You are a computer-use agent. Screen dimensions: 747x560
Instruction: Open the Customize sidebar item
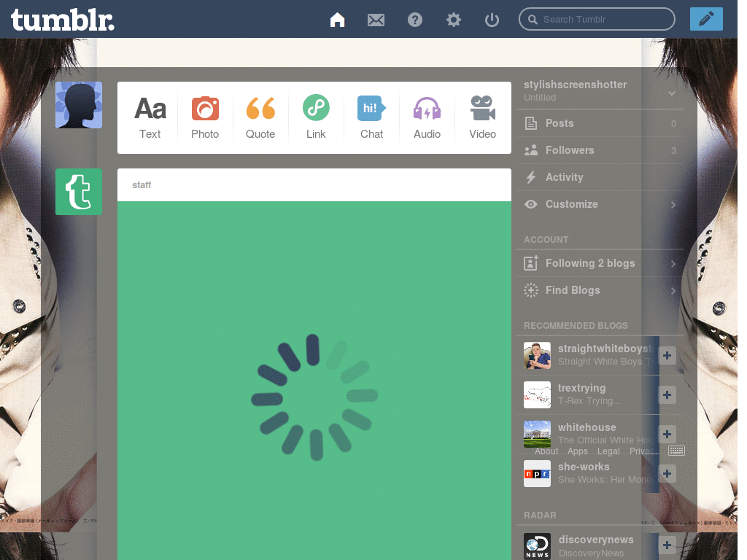pyautogui.click(x=600, y=204)
